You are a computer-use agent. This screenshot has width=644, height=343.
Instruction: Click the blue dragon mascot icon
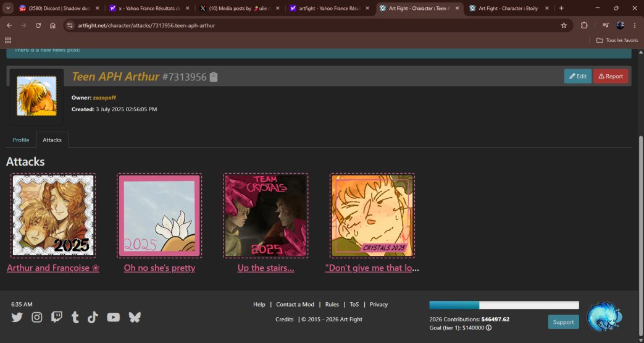click(604, 316)
